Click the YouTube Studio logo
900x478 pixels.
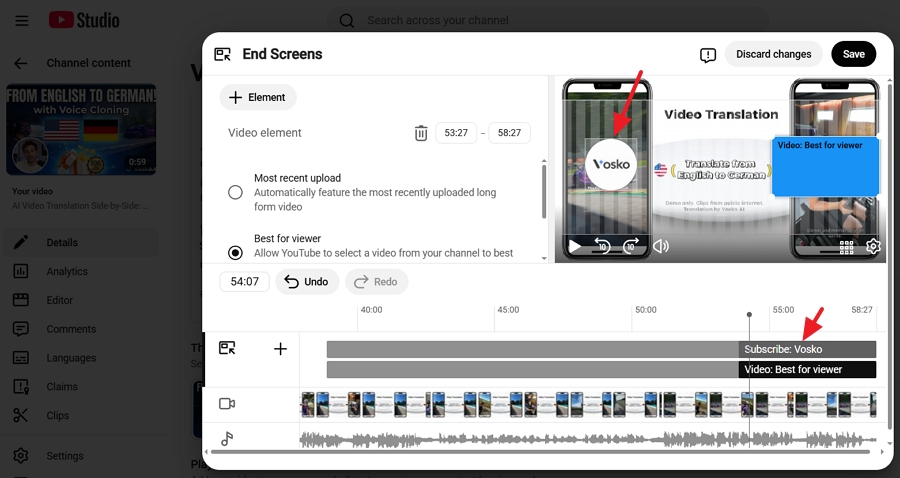click(x=84, y=21)
